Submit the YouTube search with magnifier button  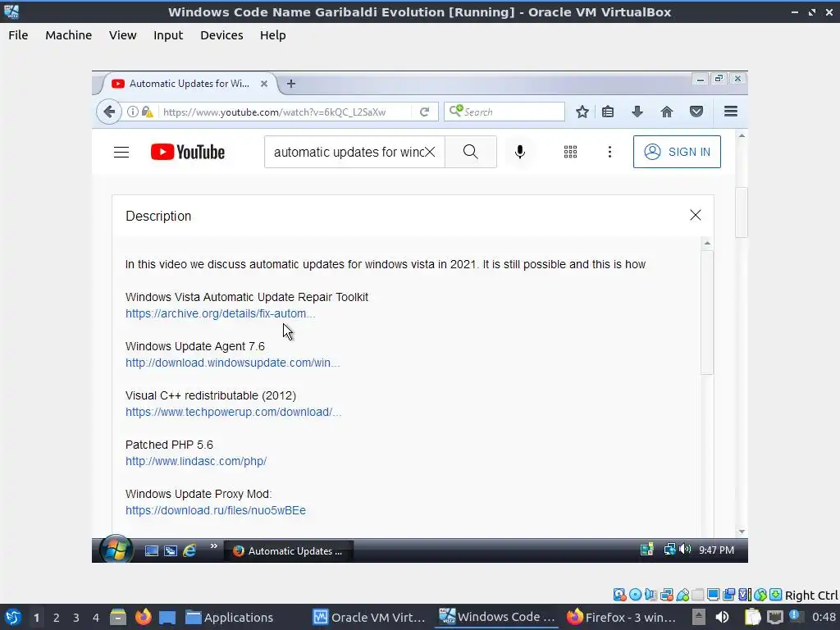click(x=470, y=152)
